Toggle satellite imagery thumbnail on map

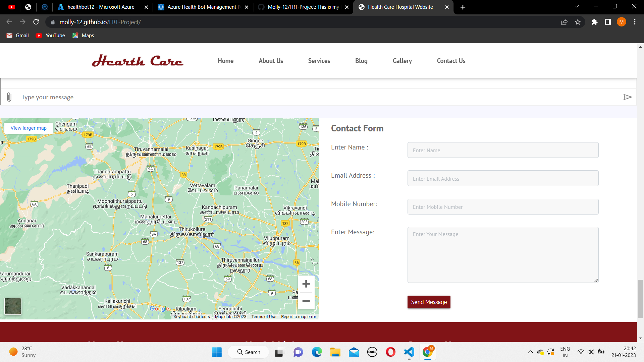13,306
